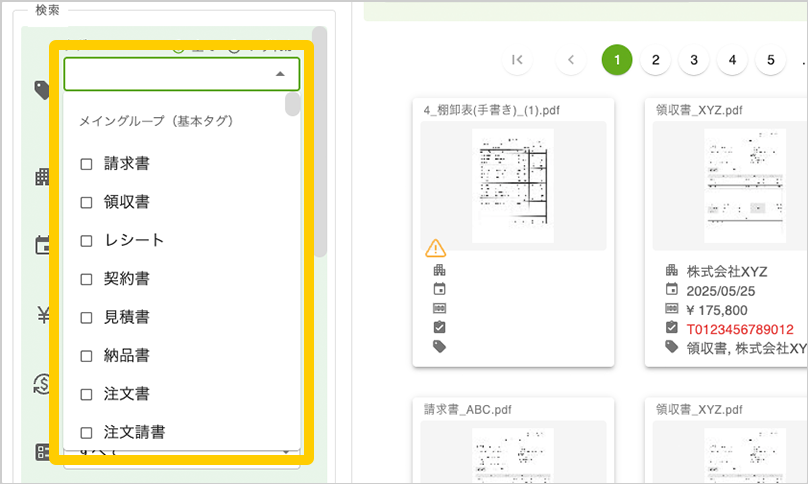The width and height of the screenshot is (808, 484).
Task: Click the company icon beside 株式会社XYZ
Action: click(671, 270)
